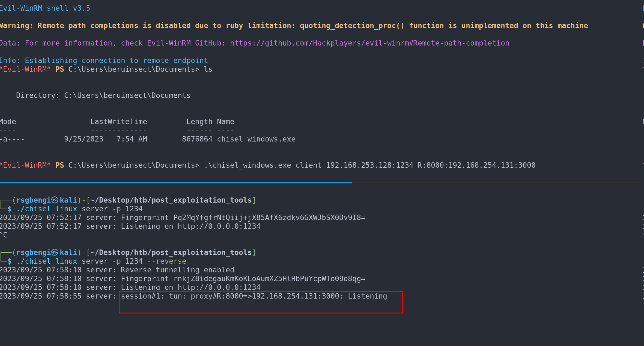This screenshot has width=644, height=346.
Task: Click the ls command in PowerShell prompt
Action: point(208,69)
